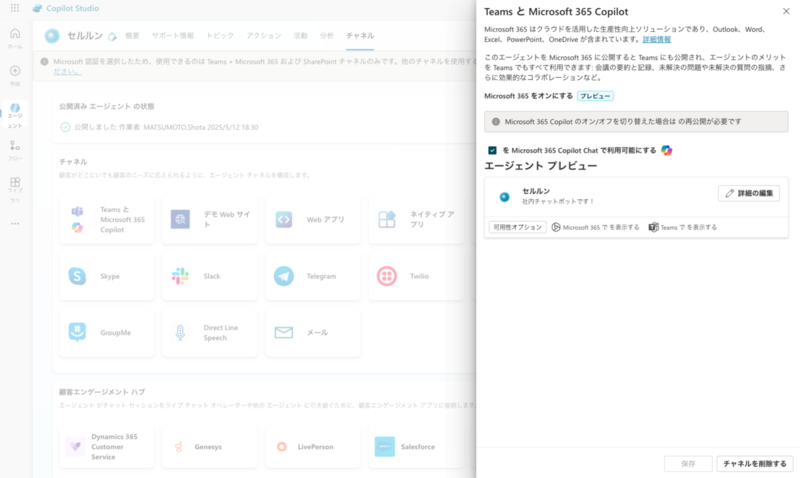800x478 pixels.
Task: Switch to the 概要 tab
Action: 132,36
